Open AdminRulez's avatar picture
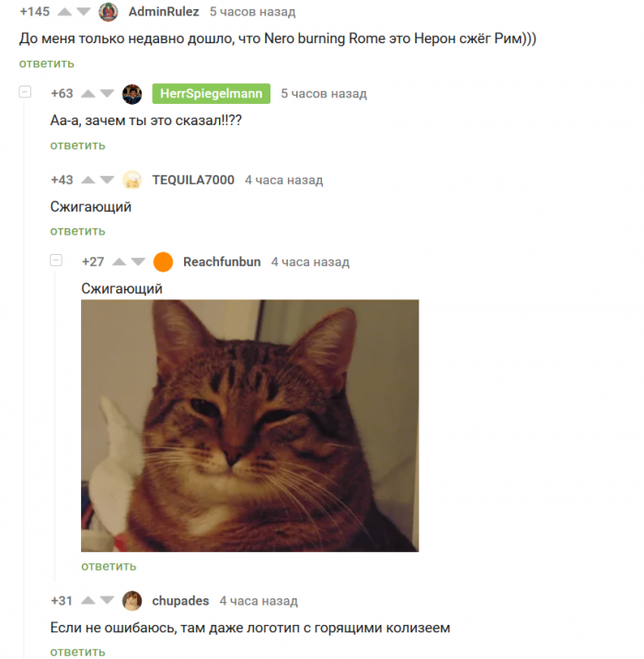Screen dimensions: 644x659 109,12
